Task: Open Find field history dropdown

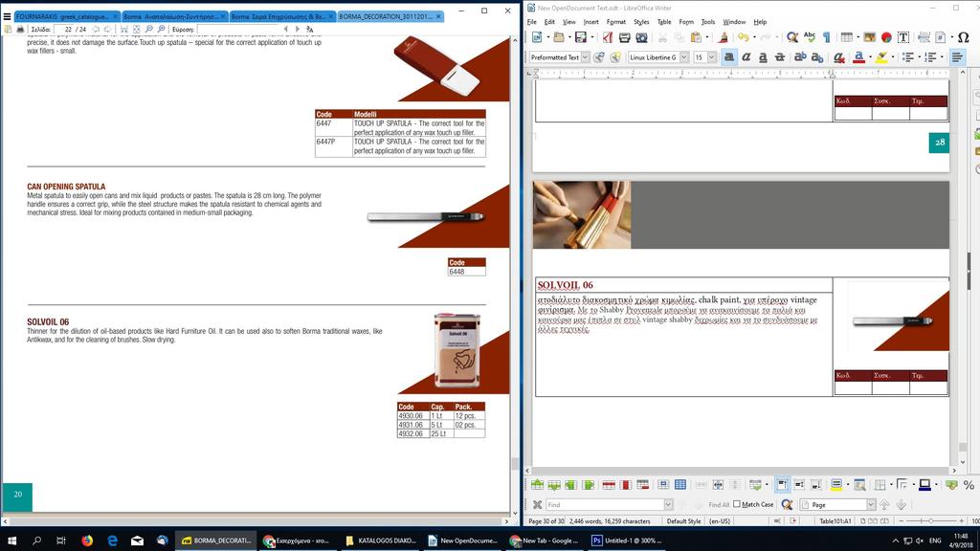Action: pyautogui.click(x=668, y=505)
